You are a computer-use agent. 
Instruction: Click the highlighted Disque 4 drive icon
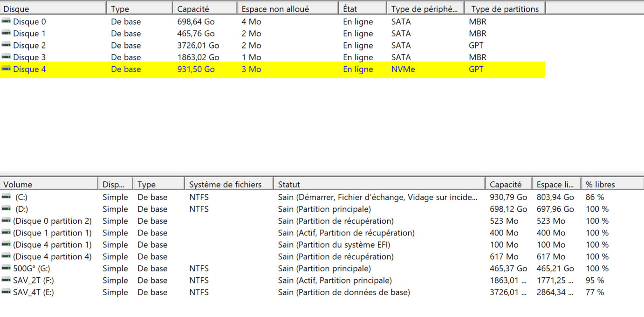[6, 69]
